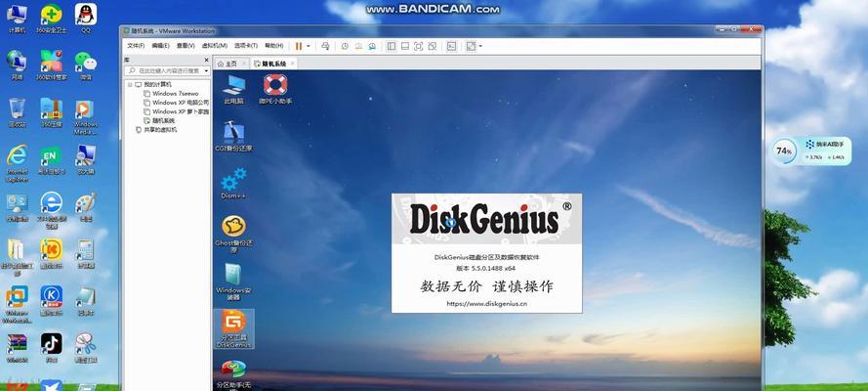Open the WinRAR desktop icon
868x391 pixels.
click(17, 347)
